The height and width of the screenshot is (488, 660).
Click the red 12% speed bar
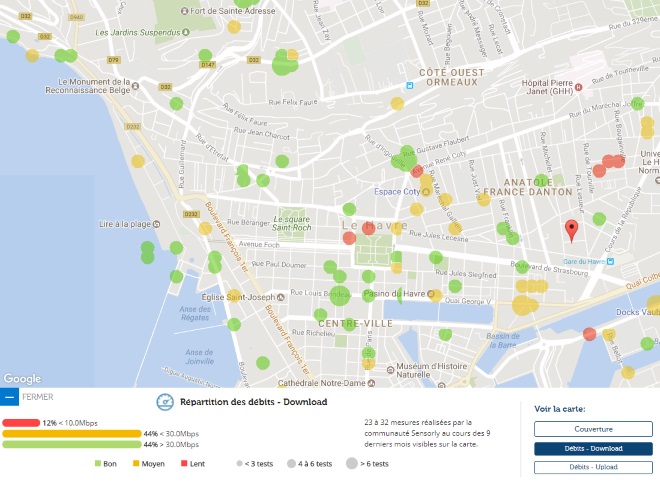(21, 423)
